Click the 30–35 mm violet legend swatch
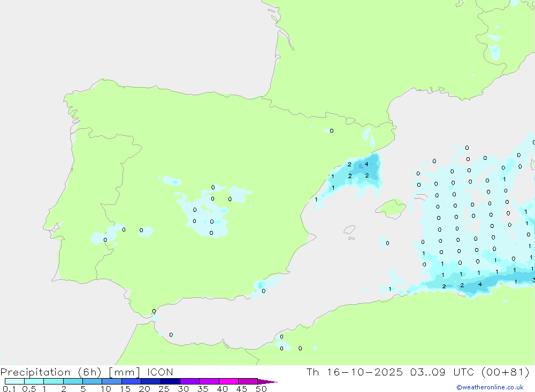Screen dimensions: 535x392 [x=190, y=381]
